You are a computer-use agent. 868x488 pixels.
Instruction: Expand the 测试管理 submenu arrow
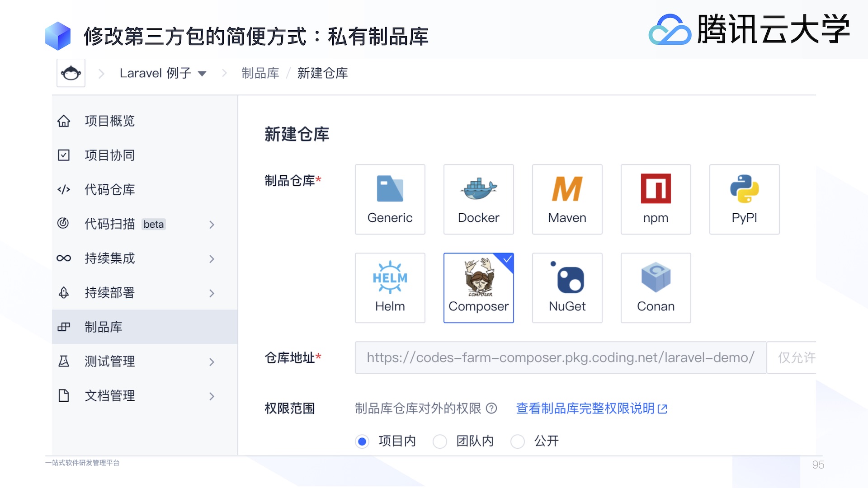(212, 361)
